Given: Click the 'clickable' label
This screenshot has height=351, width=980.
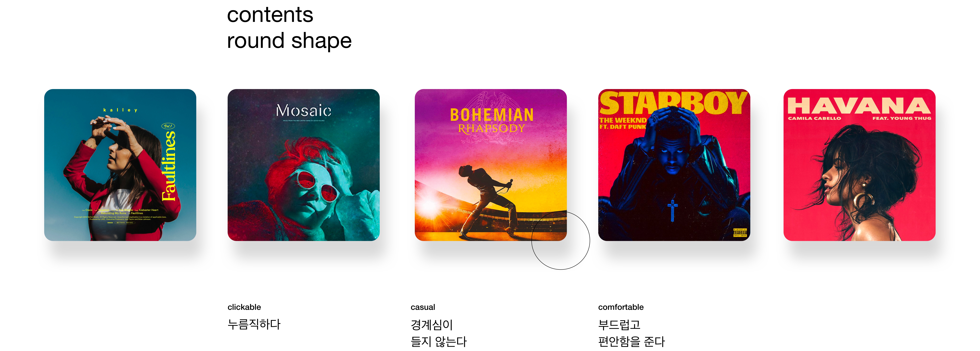Looking at the screenshot, I should tap(244, 307).
